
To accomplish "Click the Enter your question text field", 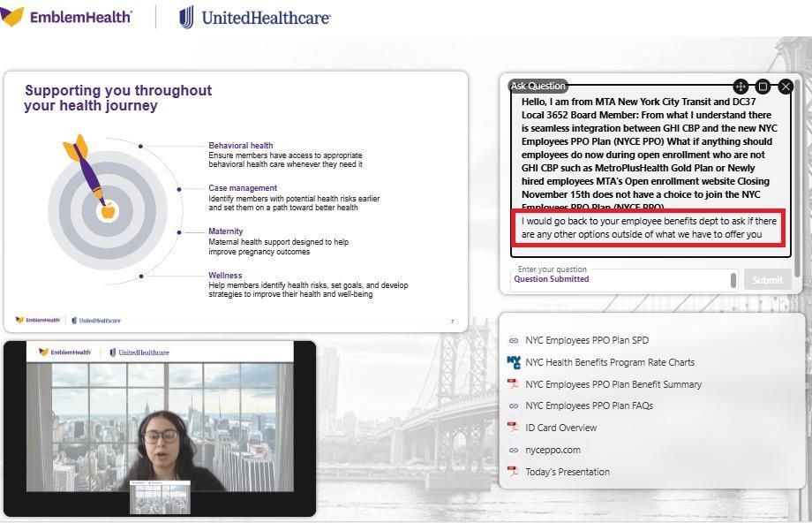I will 620,279.
